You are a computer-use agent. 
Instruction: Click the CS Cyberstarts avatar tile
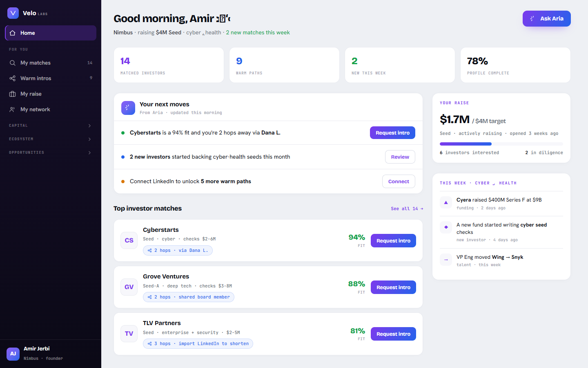coord(129,240)
